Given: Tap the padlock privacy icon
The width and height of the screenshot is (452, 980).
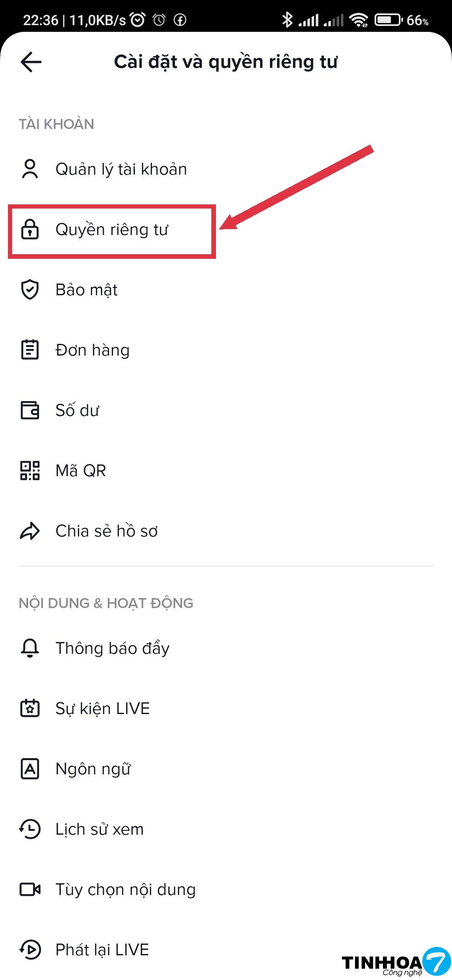Looking at the screenshot, I should click(x=30, y=230).
